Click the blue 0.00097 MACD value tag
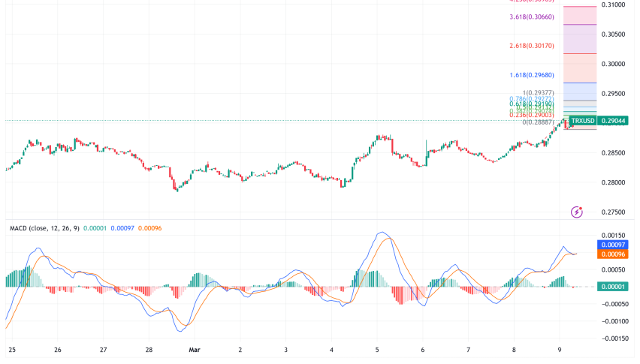Screen dimensions: 640x364 (614, 245)
